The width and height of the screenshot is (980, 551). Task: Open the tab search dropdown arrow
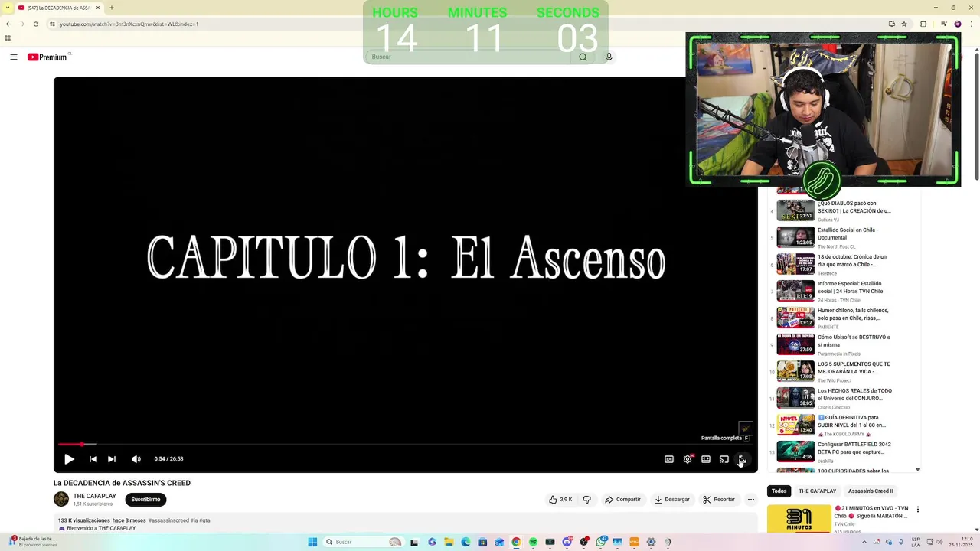pyautogui.click(x=6, y=8)
